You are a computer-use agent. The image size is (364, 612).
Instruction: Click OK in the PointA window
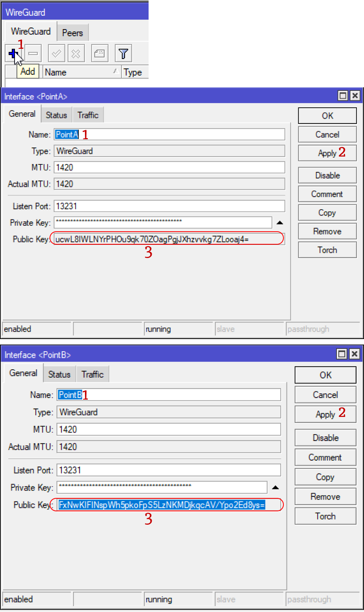(327, 116)
